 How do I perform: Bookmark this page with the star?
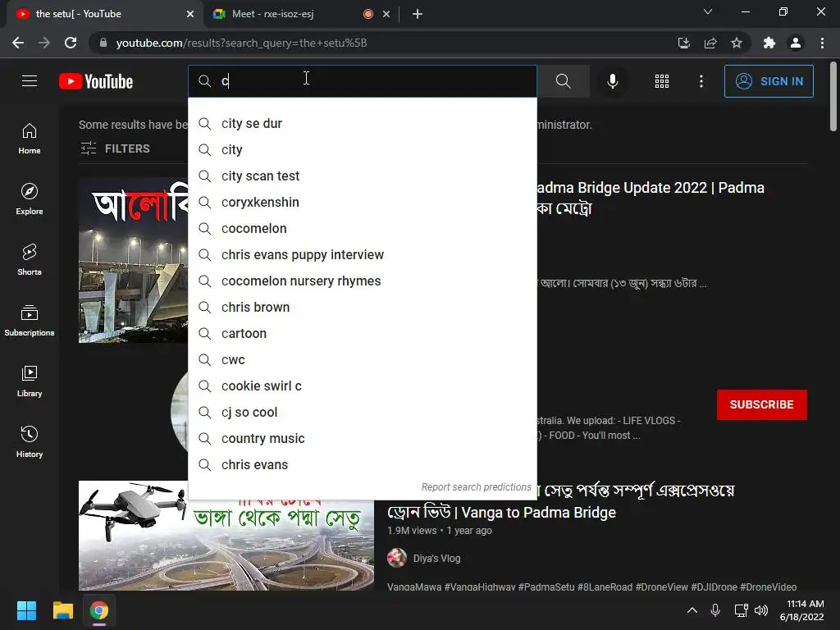(x=737, y=43)
